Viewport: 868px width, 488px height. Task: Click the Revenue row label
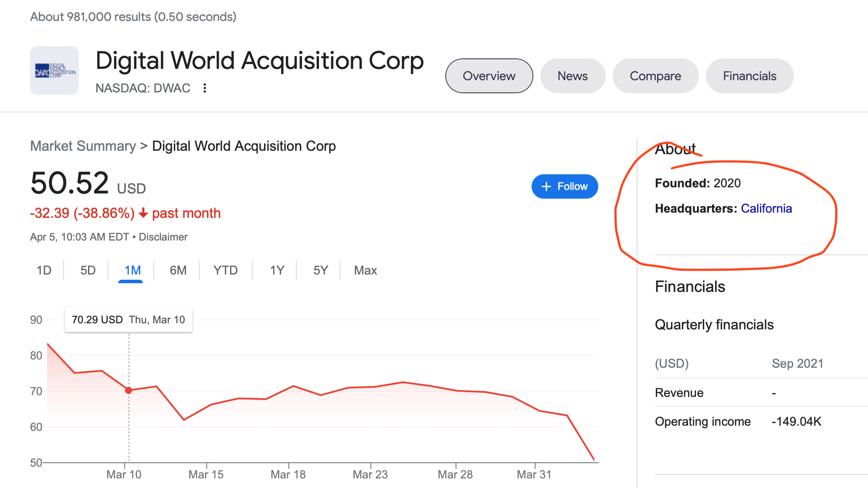679,393
